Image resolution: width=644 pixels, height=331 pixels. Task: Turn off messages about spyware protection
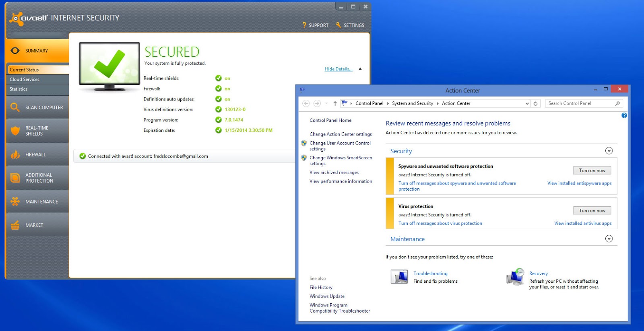tap(457, 186)
